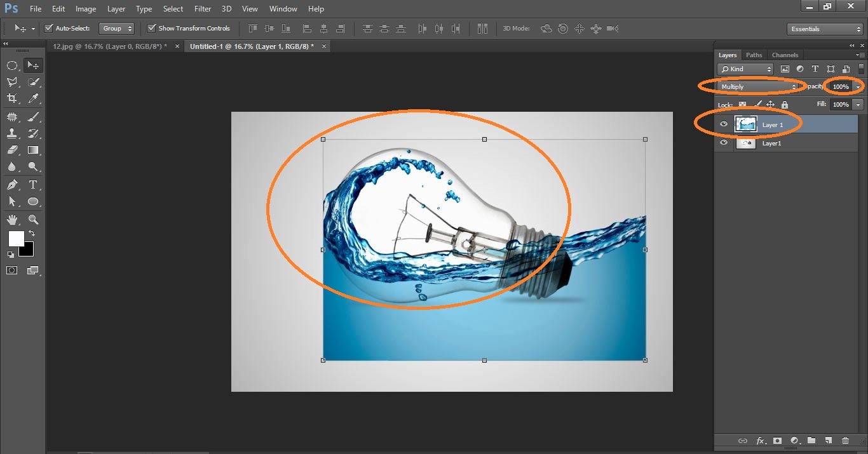This screenshot has width=868, height=454.
Task: Select the Gradient tool
Action: 34,150
